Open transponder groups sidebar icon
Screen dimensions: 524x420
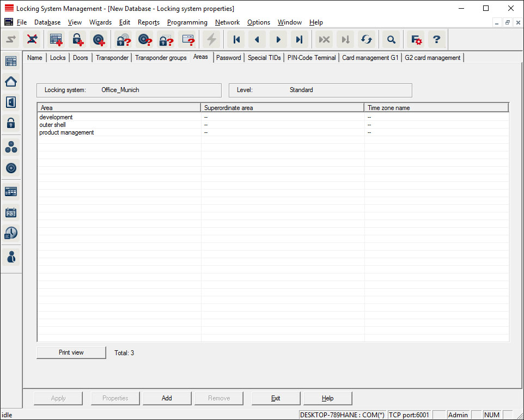coord(11,147)
